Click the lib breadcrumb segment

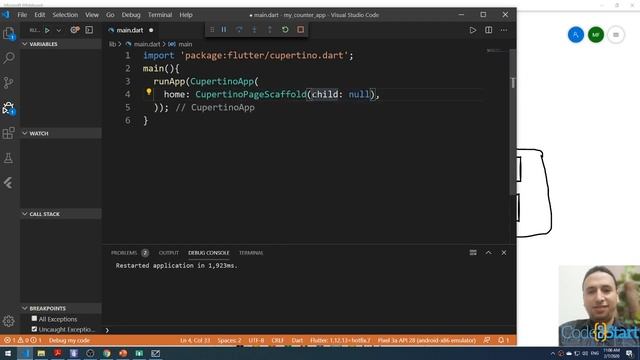pos(112,44)
